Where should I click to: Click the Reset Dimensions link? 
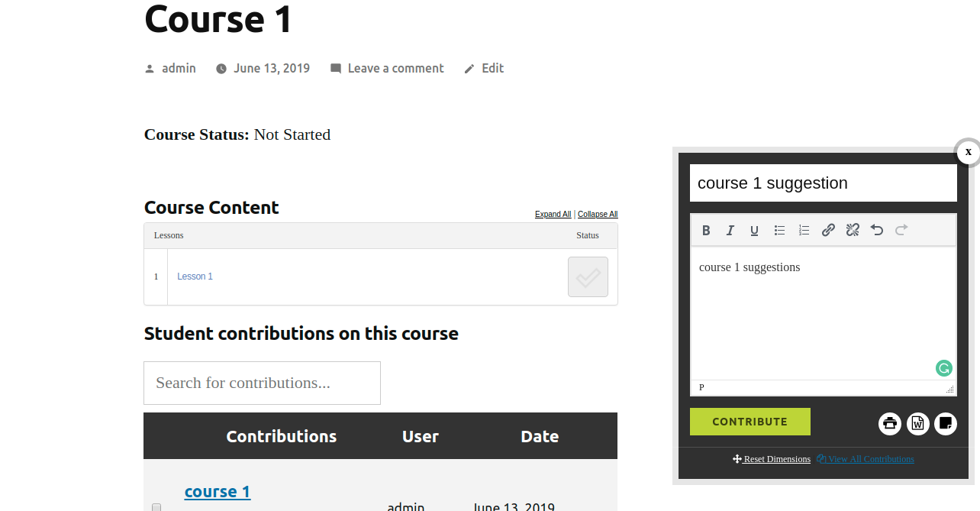point(777,459)
